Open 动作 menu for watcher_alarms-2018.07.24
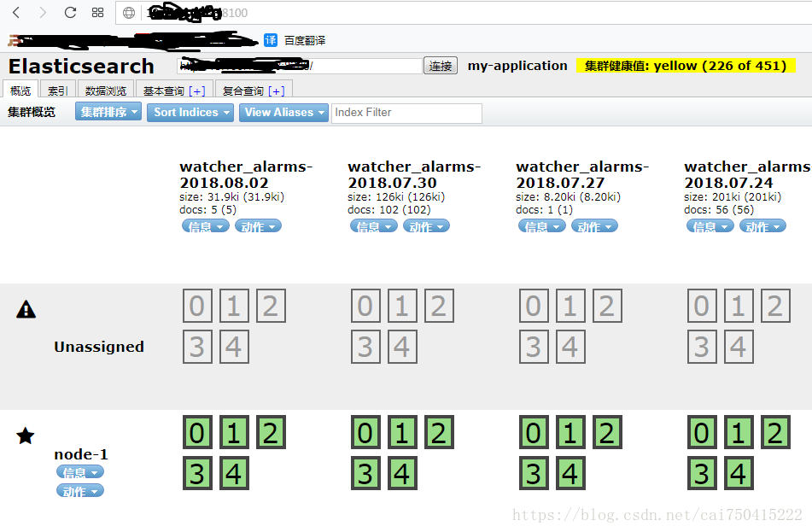This screenshot has width=812, height=532. pyautogui.click(x=762, y=226)
